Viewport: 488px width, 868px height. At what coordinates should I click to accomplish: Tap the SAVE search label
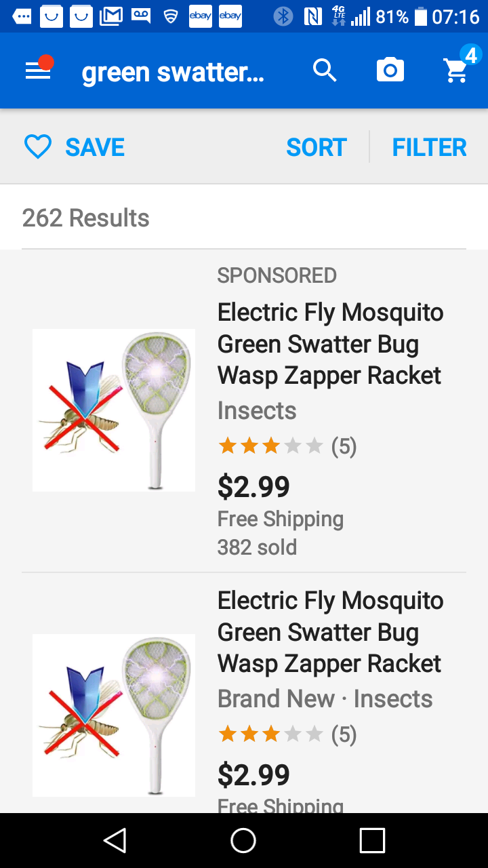click(95, 147)
